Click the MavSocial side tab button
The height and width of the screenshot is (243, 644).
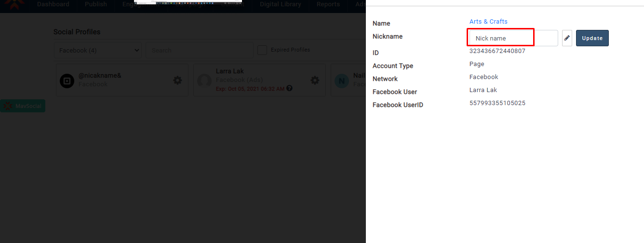pyautogui.click(x=23, y=106)
